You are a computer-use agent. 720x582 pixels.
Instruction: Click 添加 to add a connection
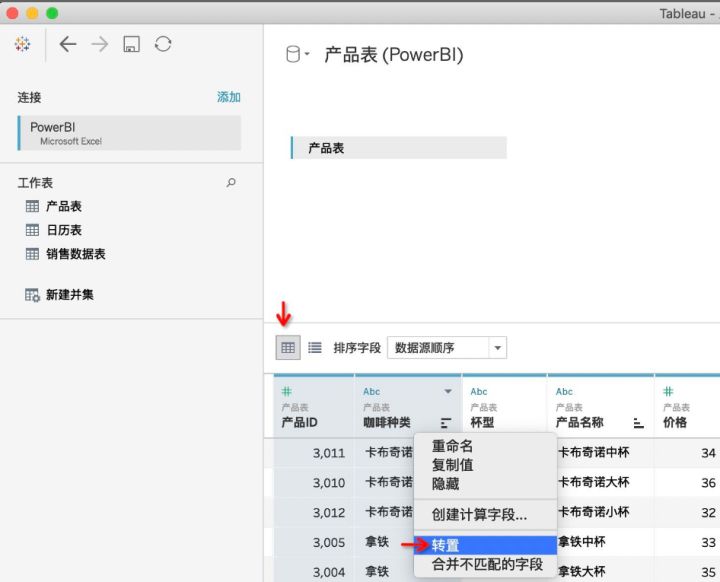click(229, 97)
